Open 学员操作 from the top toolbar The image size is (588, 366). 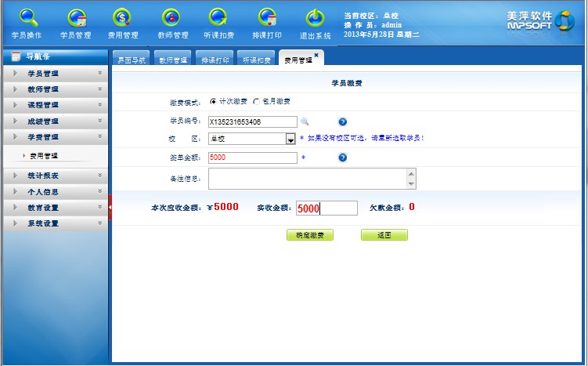(x=27, y=18)
